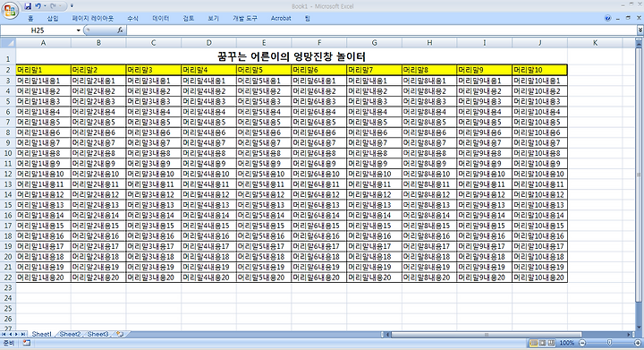Click the zoom slider handle
This screenshot has width=644, height=350.
click(x=609, y=342)
